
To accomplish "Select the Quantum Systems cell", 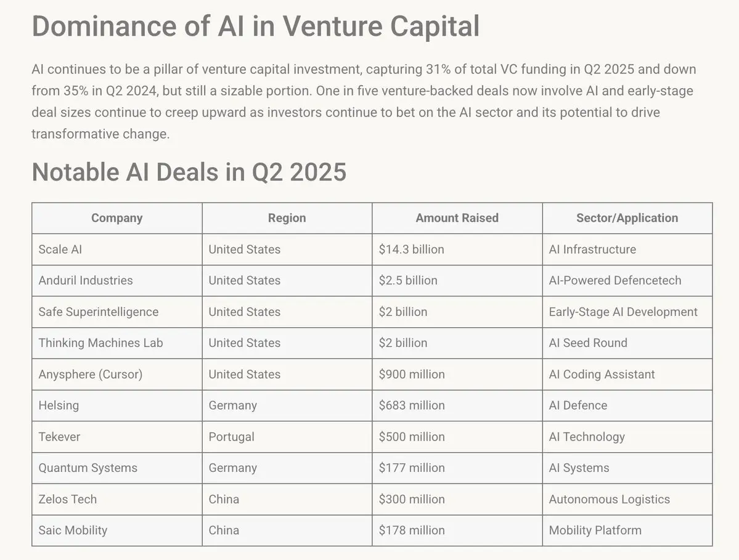I will 117,468.
